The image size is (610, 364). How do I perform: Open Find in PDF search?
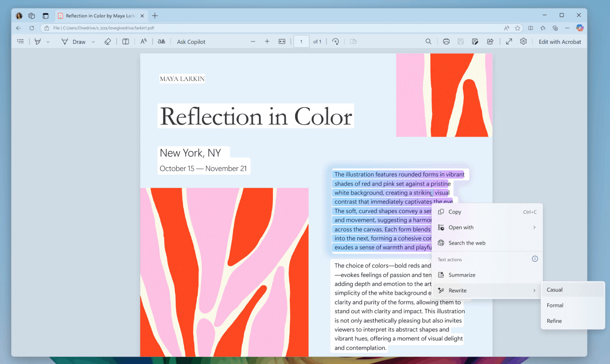[428, 42]
